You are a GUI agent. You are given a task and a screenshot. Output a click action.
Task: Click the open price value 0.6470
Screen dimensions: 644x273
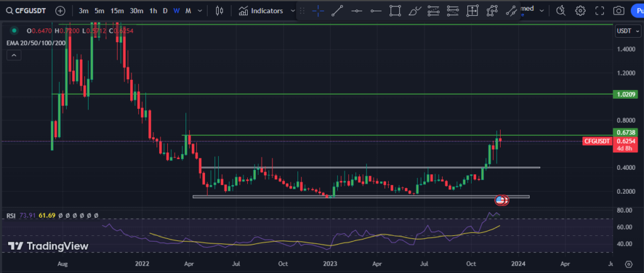pyautogui.click(x=43, y=31)
